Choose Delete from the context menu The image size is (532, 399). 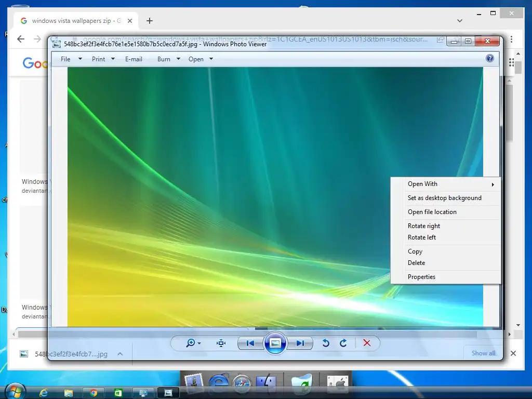click(445, 262)
